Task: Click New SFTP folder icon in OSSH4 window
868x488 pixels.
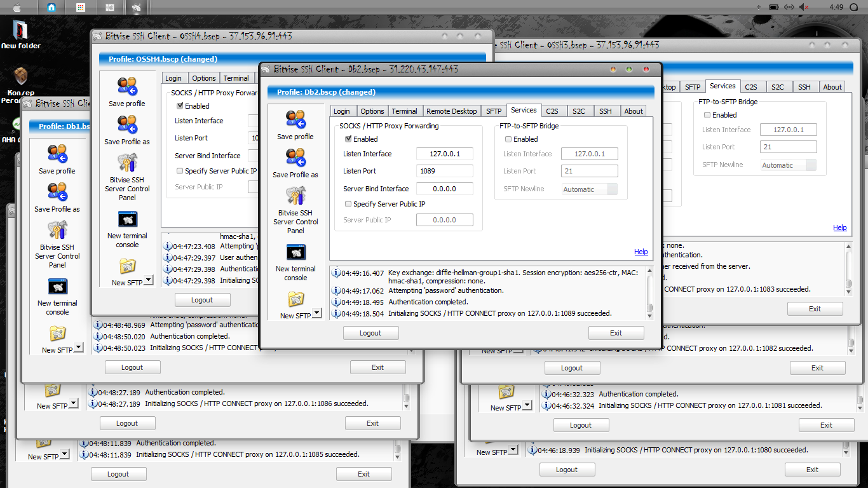Action: tap(127, 266)
